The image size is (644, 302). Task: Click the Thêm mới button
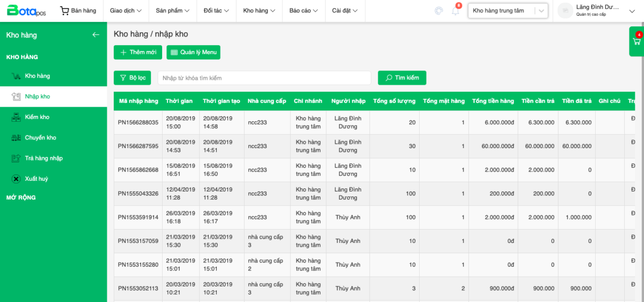[x=137, y=53]
